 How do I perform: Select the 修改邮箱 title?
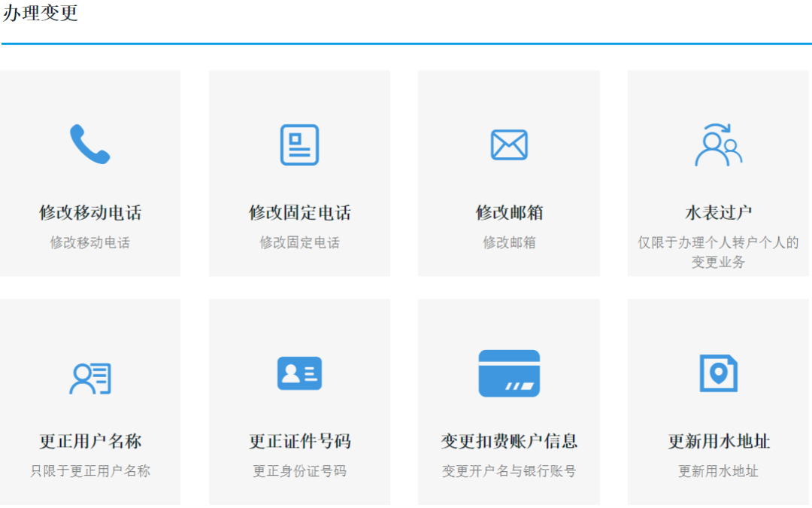pyautogui.click(x=509, y=213)
